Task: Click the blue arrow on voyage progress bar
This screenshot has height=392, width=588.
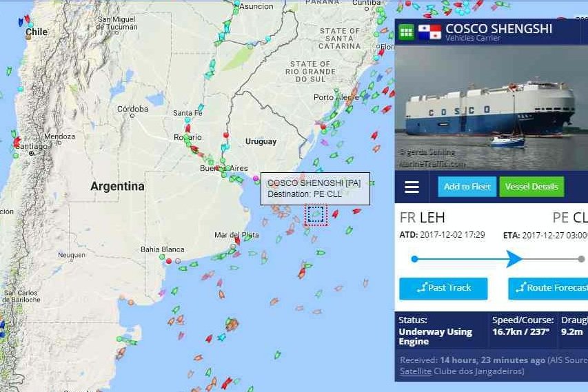Action: [514, 259]
